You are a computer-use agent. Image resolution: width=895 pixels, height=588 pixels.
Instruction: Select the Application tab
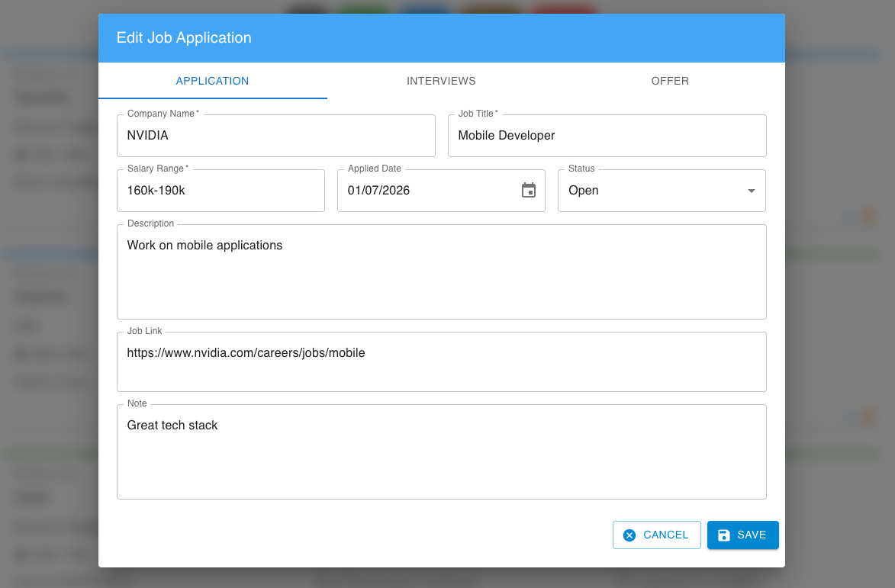click(x=212, y=81)
